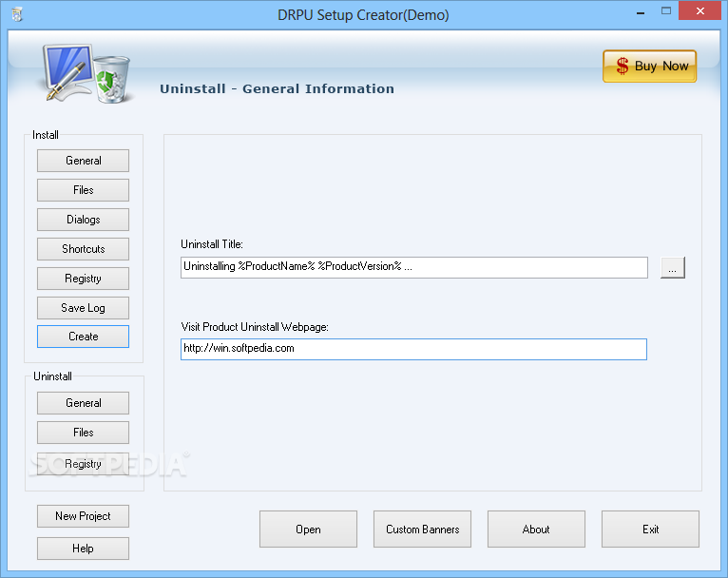Click the Uninstall - General Information heading
The height and width of the screenshot is (578, 728).
click(x=278, y=88)
